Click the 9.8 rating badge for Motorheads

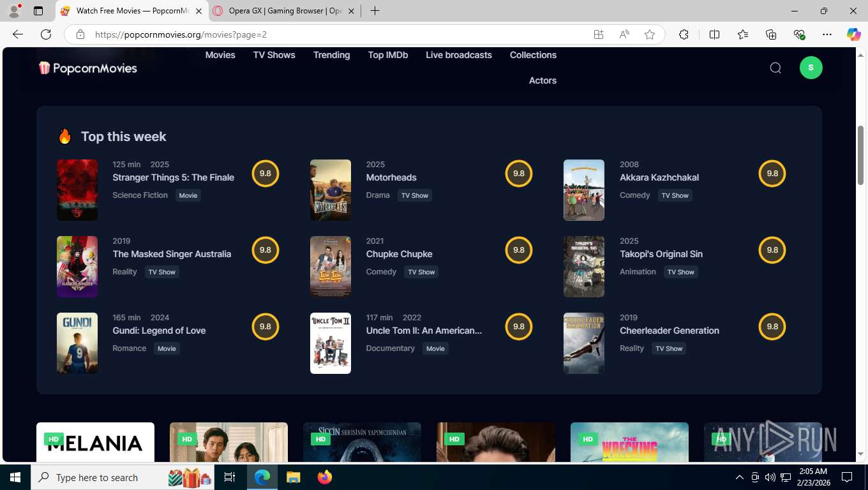519,174
